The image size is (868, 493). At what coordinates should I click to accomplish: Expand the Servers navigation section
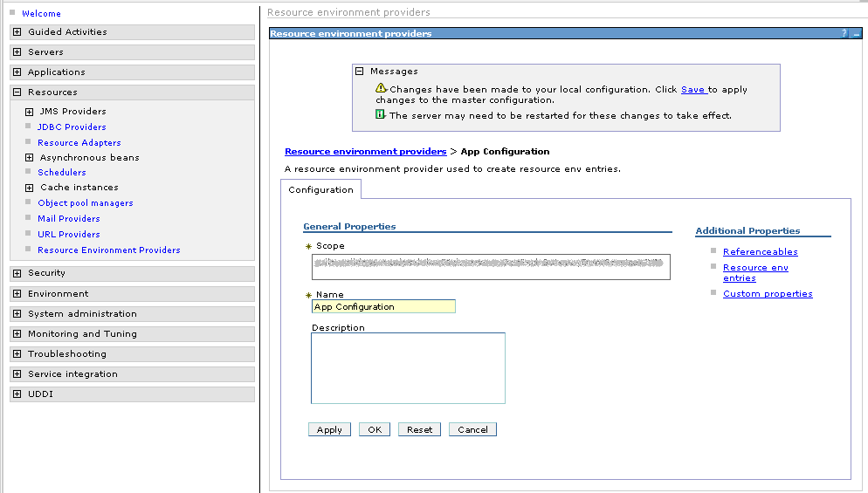[x=17, y=52]
